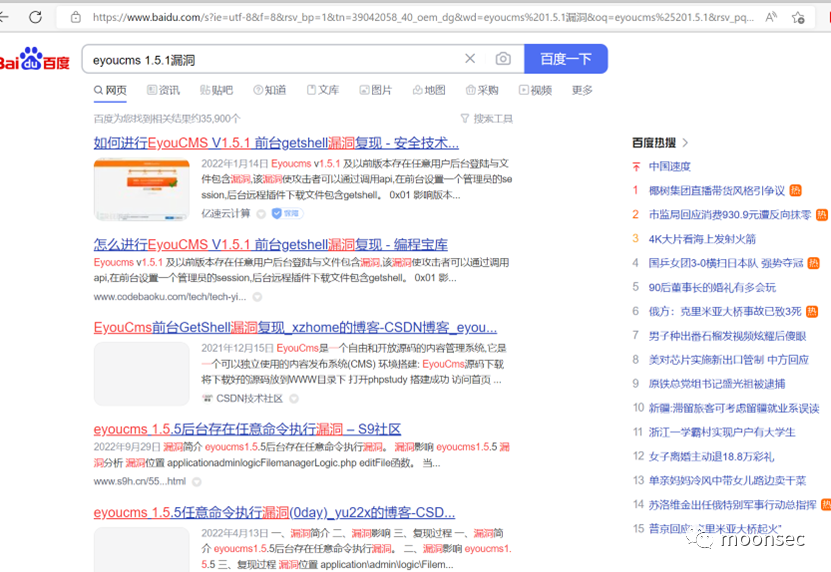The height and width of the screenshot is (572, 831).
Task: Switch to the 资讯 tab
Action: (x=163, y=90)
